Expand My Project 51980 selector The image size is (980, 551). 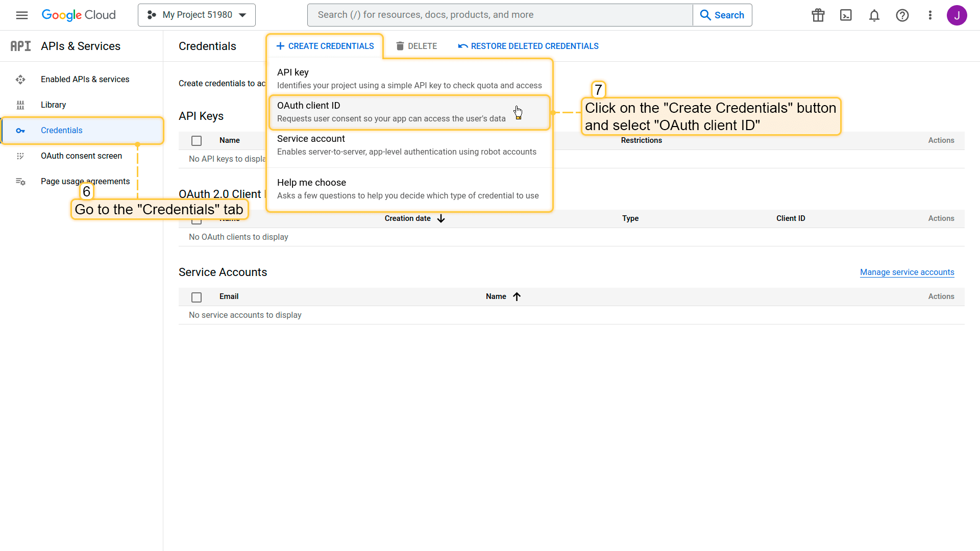(197, 15)
